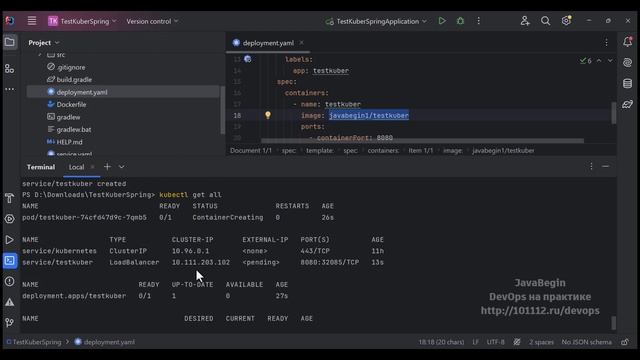Go to next highlighted problem arrow

coord(610,60)
